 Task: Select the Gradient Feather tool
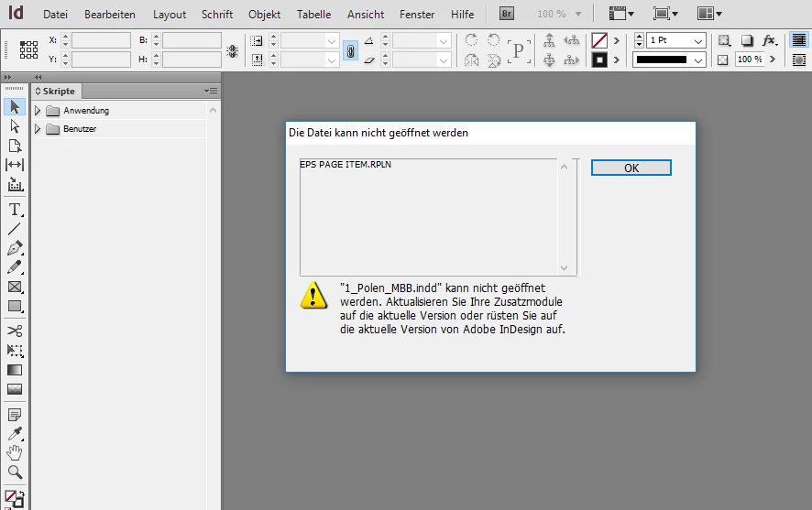tap(15, 389)
